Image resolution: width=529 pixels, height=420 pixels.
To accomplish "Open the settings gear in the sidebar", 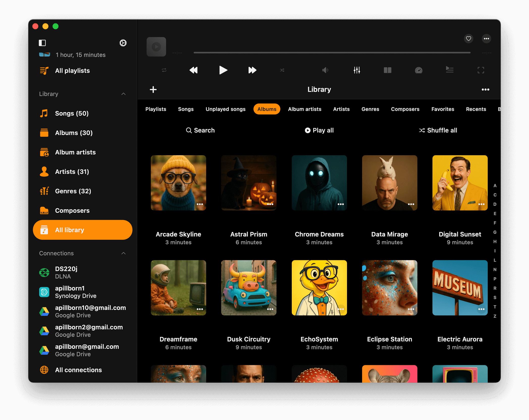I will pos(123,43).
